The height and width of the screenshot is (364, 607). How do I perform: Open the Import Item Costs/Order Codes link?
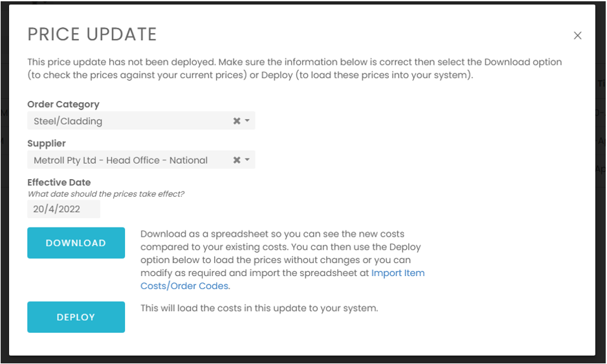click(397, 273)
